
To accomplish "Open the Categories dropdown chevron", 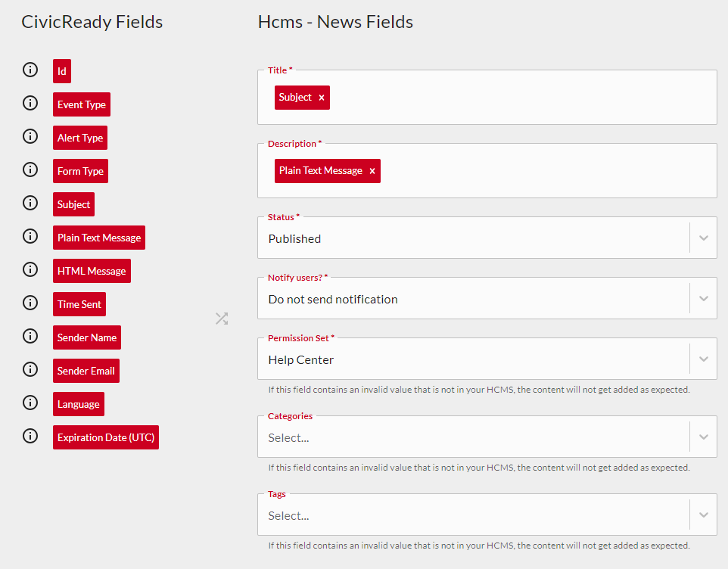I will click(x=703, y=437).
